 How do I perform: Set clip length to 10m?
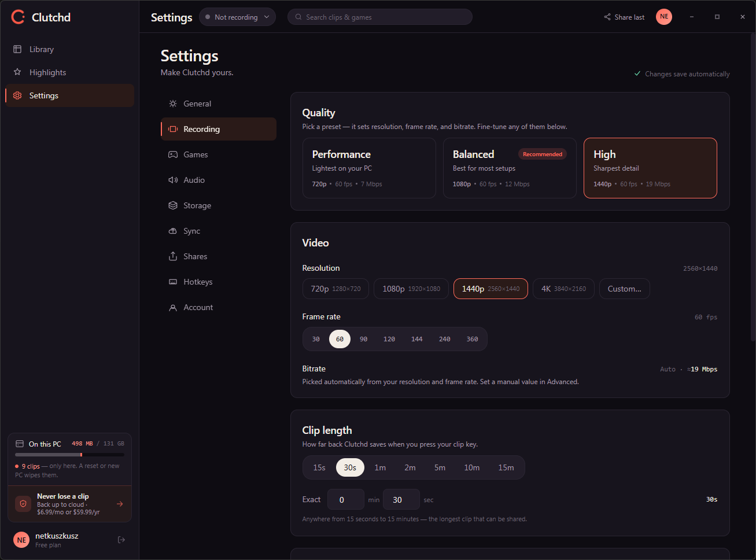(472, 467)
